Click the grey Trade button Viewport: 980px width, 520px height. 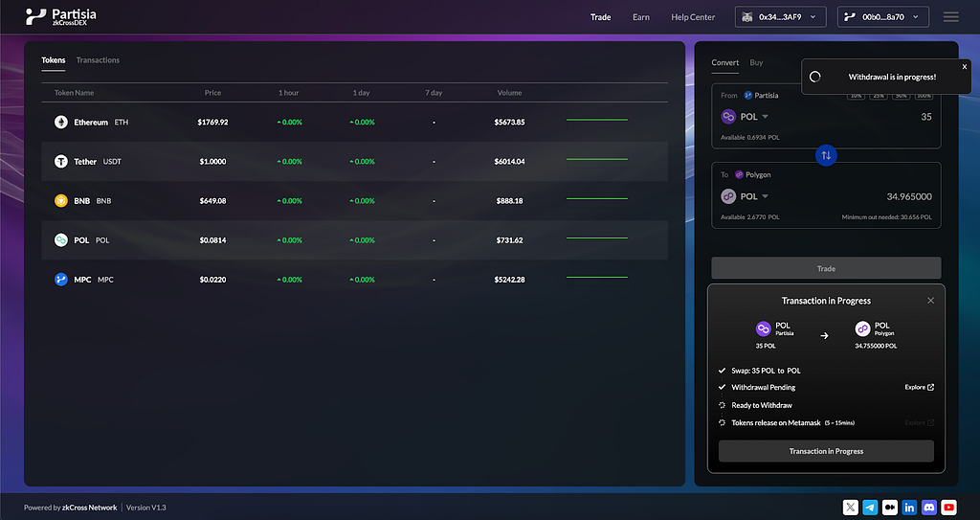[826, 268]
